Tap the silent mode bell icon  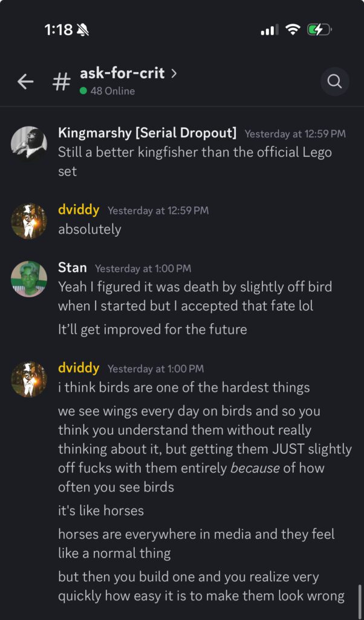[x=83, y=30]
